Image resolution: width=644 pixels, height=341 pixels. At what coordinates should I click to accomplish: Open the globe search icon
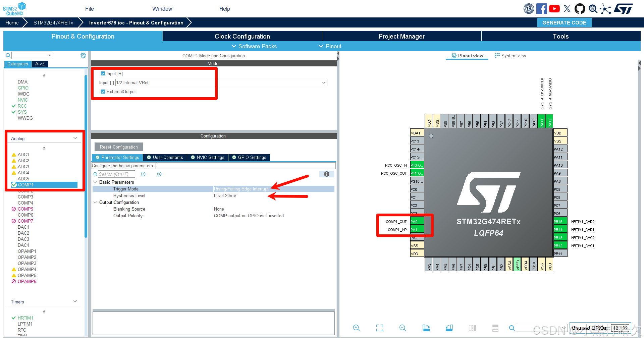(593, 9)
